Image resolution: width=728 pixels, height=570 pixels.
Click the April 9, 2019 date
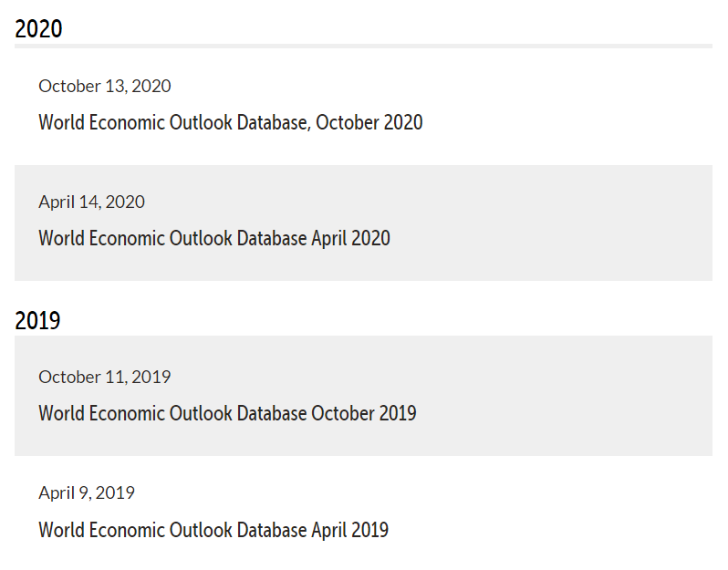tap(87, 492)
